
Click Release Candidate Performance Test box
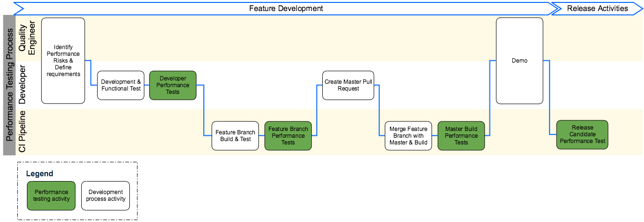(582, 134)
